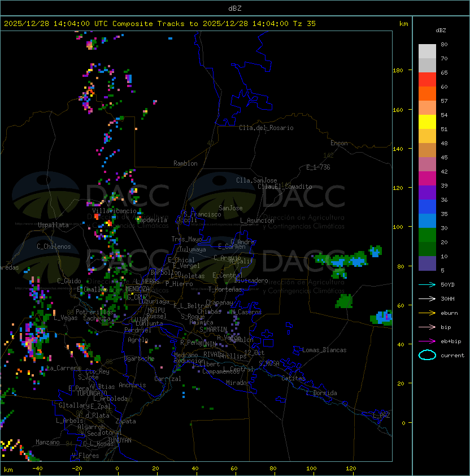
Task: Click the magenta eb+bip track arrow
Action: [x=427, y=341]
